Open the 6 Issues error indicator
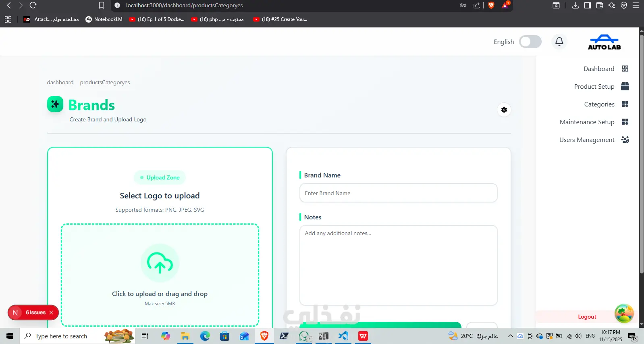Screen dimensions: 644x344 (x=35, y=313)
